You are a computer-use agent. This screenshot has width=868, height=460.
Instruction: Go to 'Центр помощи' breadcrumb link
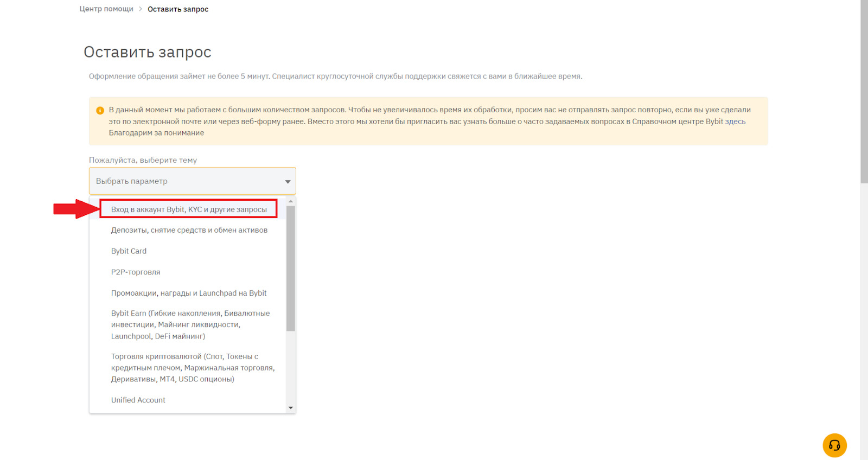click(x=106, y=9)
